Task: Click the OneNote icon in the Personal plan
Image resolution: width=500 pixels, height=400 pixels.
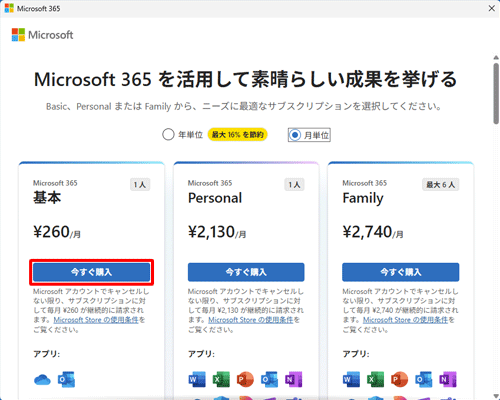Action: click(x=293, y=379)
